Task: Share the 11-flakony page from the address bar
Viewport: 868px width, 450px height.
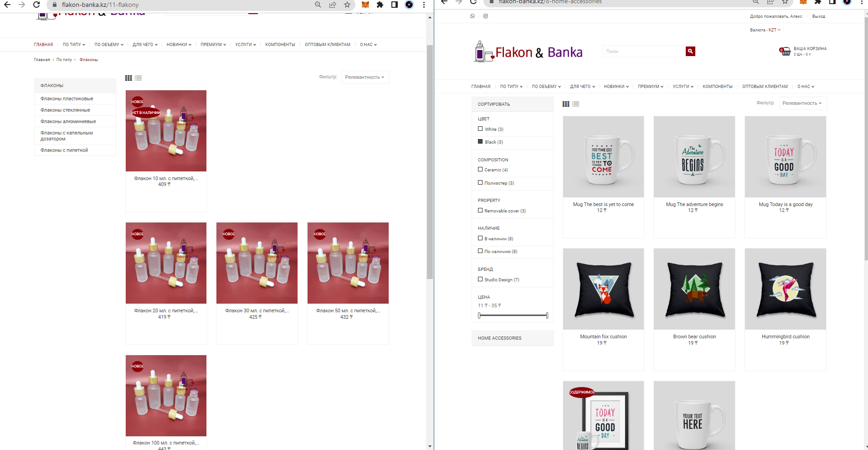Action: click(333, 5)
